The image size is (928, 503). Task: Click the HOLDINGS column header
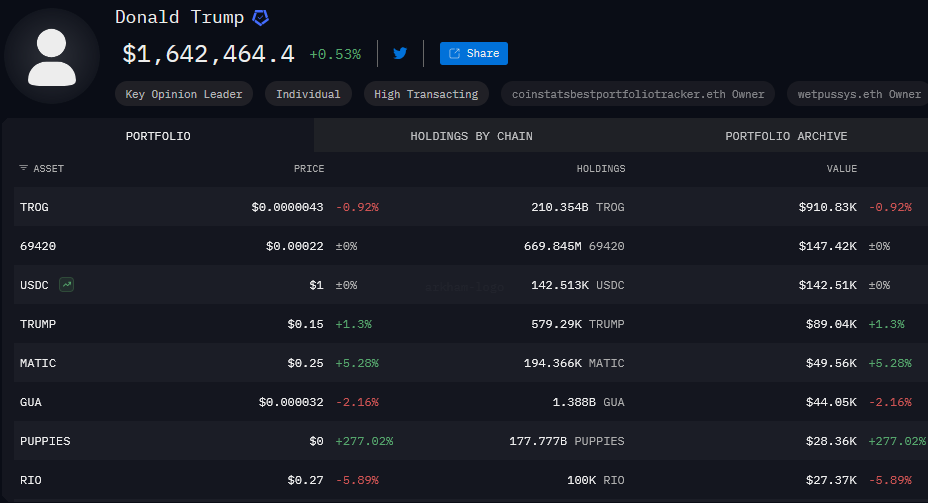[601, 169]
